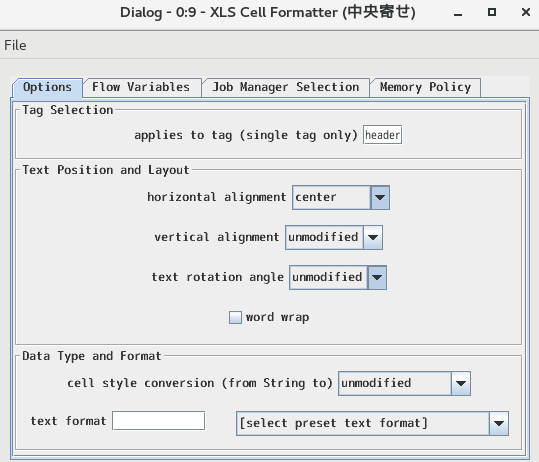Click the 'vertical alignment' label

[x=217, y=237]
